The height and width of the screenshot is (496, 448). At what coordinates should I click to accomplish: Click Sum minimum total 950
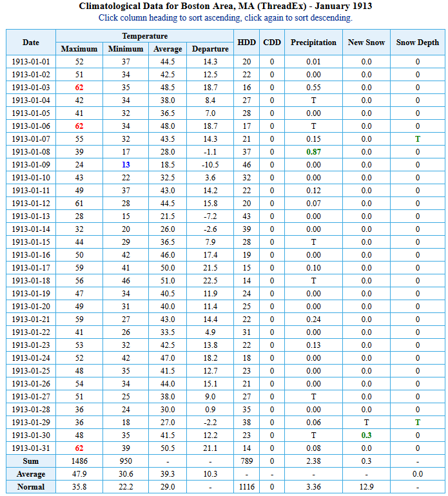pyautogui.click(x=126, y=461)
